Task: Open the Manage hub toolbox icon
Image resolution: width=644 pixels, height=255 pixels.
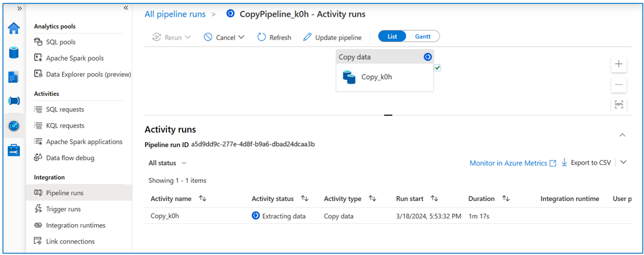Action: click(14, 150)
